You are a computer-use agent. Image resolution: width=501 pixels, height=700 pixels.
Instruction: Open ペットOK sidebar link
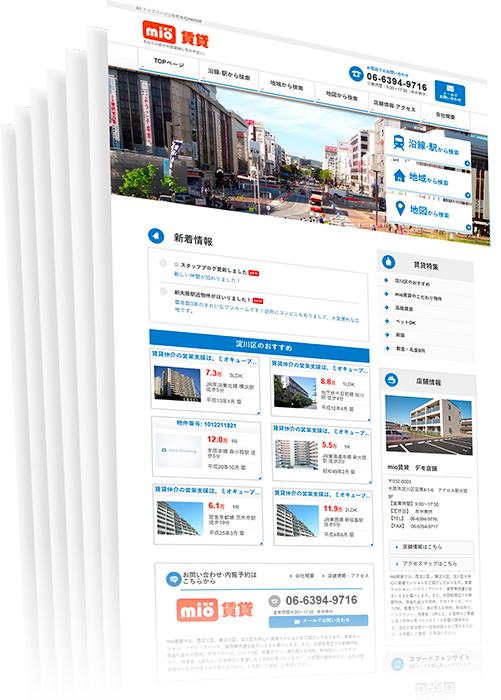[405, 322]
